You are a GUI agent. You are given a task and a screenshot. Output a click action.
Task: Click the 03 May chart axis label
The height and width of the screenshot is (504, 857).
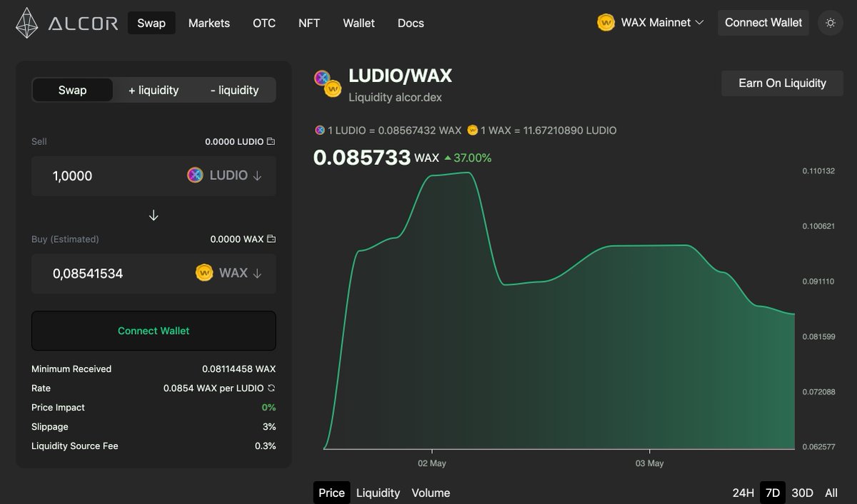pyautogui.click(x=649, y=463)
